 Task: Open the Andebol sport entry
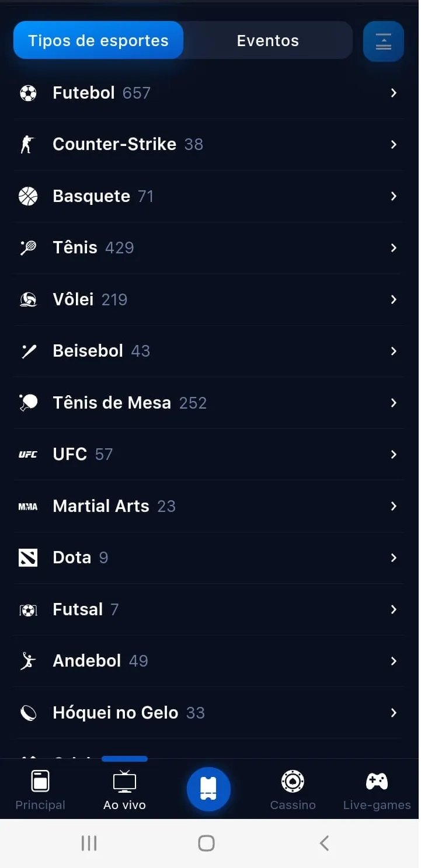point(209,661)
